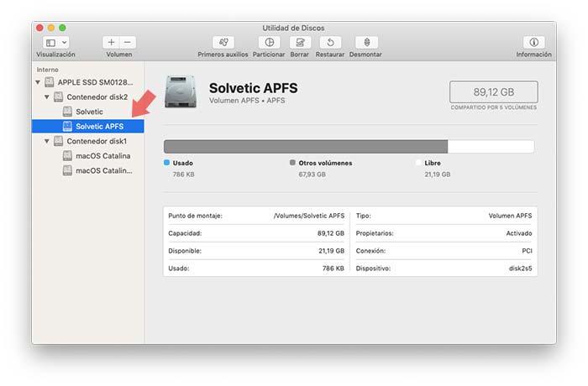Click the Disponible 21,19 GB value
588x386 pixels.
[332, 251]
